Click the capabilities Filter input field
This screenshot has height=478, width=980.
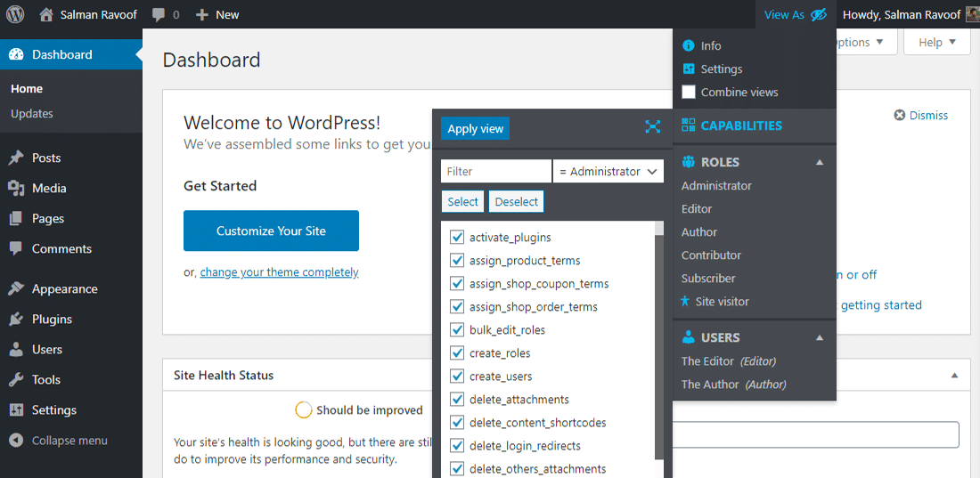tap(495, 171)
